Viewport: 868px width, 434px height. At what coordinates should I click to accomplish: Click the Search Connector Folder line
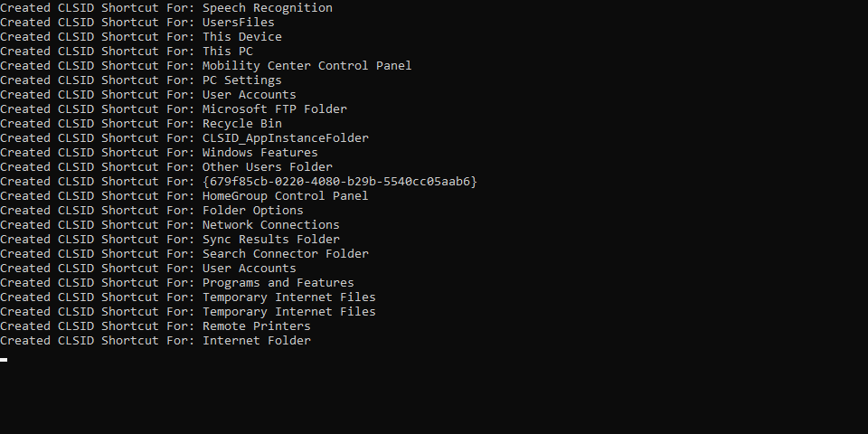coord(184,253)
